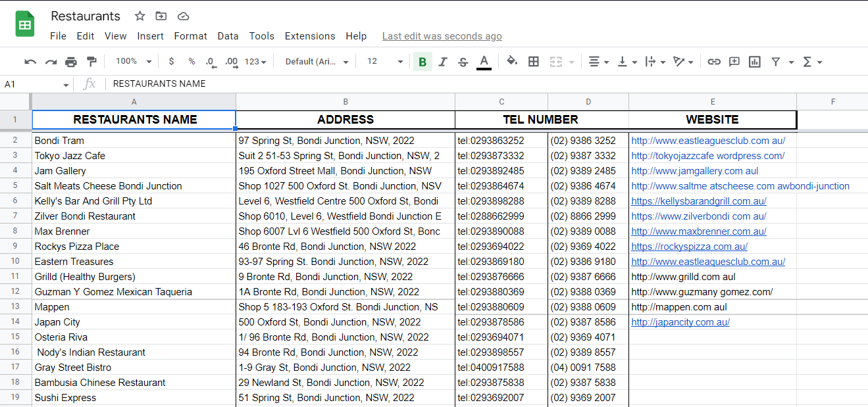Click the move to folder icon
This screenshot has width=868, height=407.
tap(161, 16)
